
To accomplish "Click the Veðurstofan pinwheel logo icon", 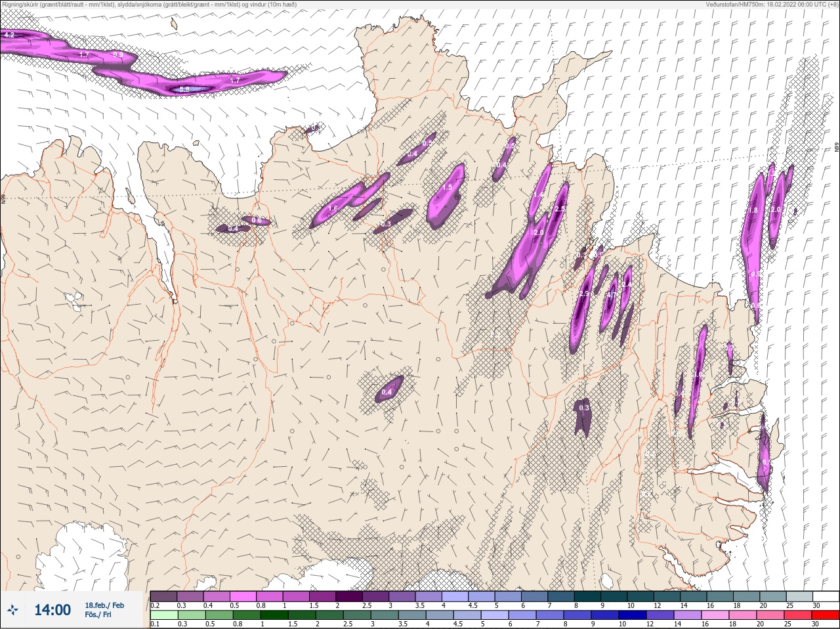I will click(x=12, y=610).
